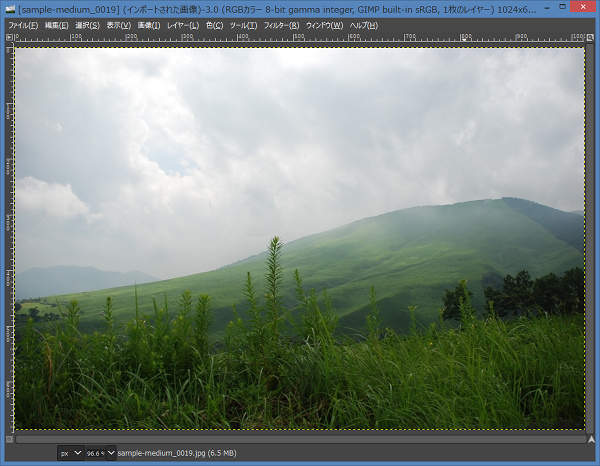Open the px unit dropdown
Viewport: 600px width, 466px height.
pos(71,453)
